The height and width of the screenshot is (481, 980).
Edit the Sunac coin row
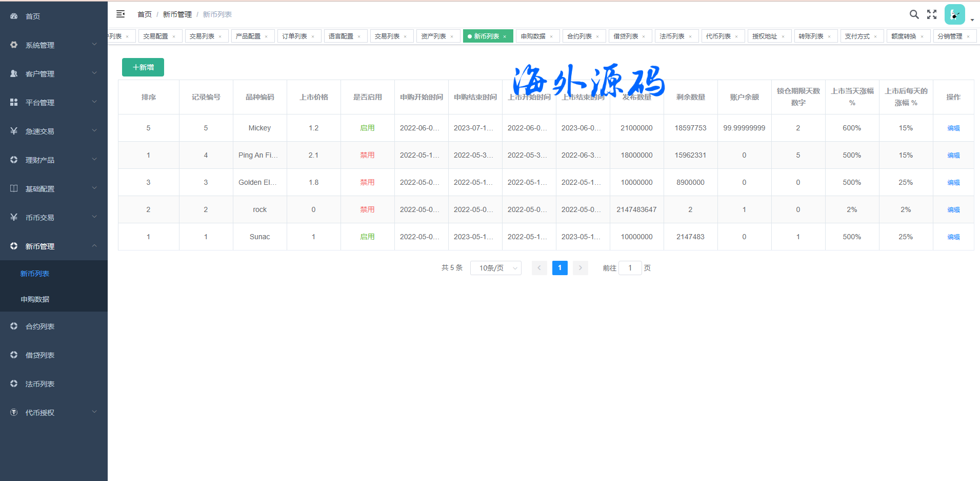point(953,237)
